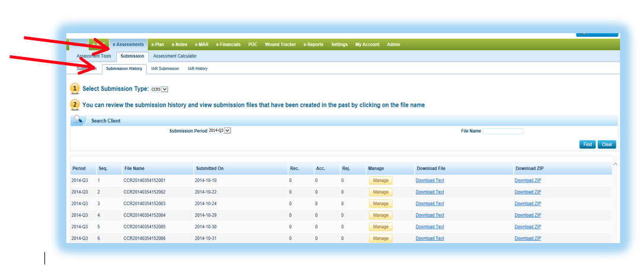Open the Wound Tracker menu

(x=280, y=44)
